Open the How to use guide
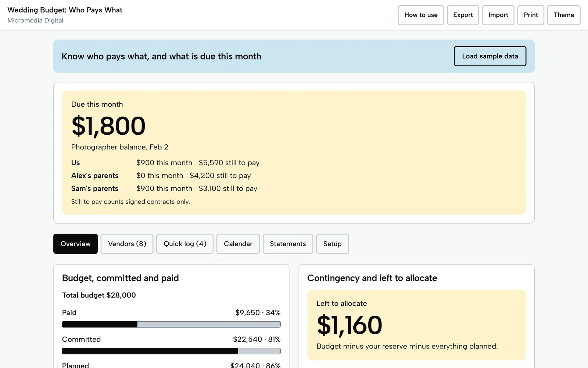 [421, 15]
